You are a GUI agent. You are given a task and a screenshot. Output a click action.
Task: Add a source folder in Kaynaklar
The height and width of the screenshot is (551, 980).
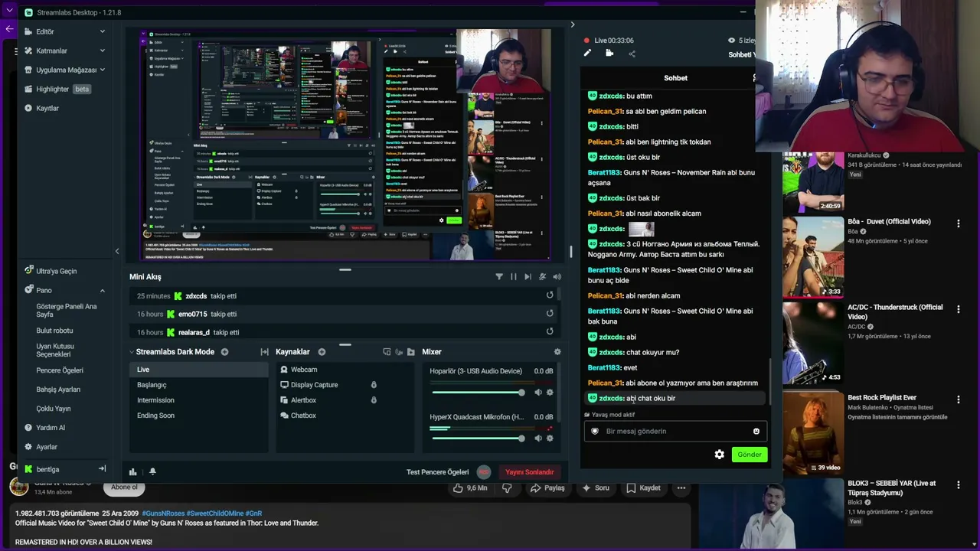pyautogui.click(x=411, y=352)
